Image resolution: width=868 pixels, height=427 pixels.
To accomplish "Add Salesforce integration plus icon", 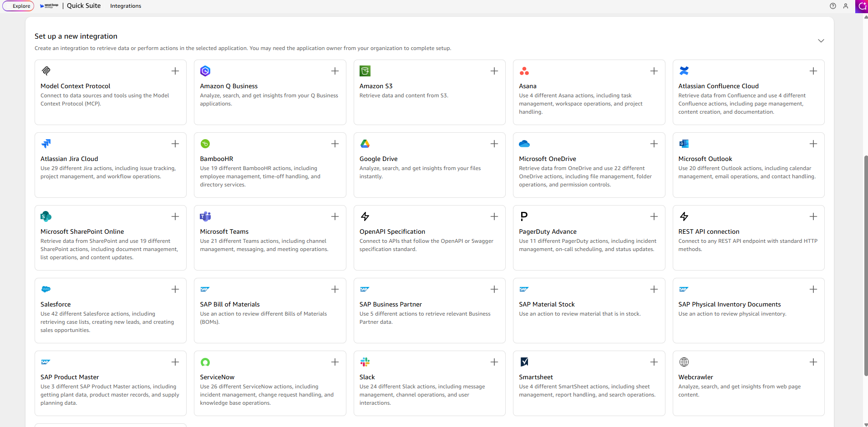I will (175, 289).
